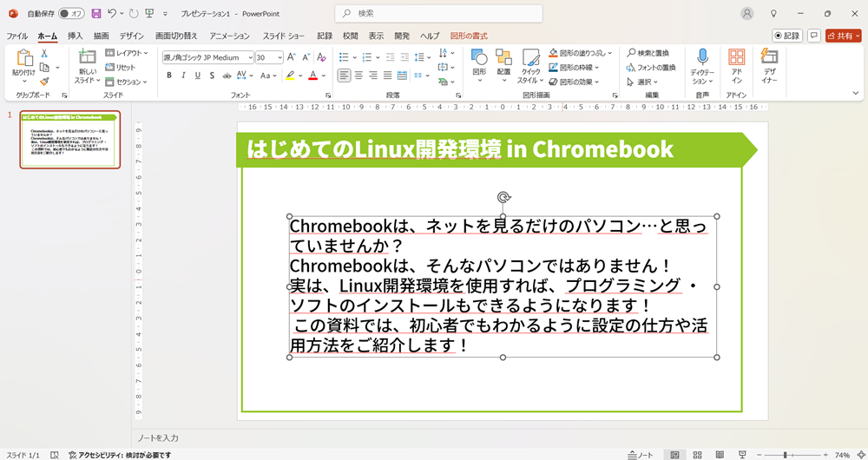Increase list indent level icon

(x=404, y=57)
